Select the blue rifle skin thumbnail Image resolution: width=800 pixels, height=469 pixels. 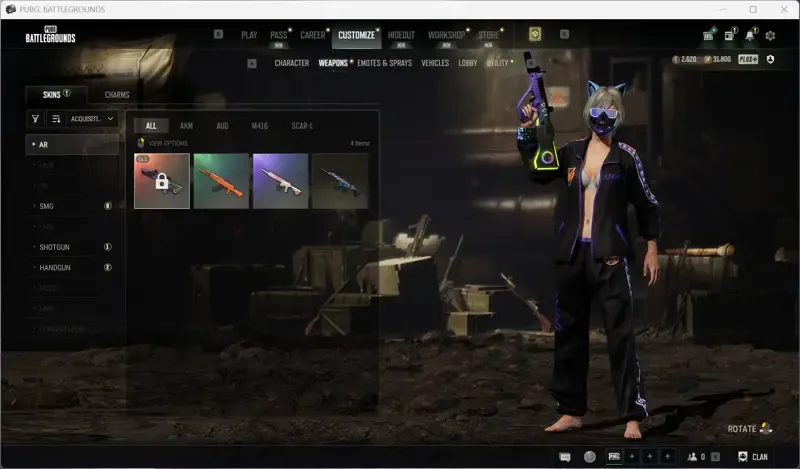pyautogui.click(x=340, y=181)
